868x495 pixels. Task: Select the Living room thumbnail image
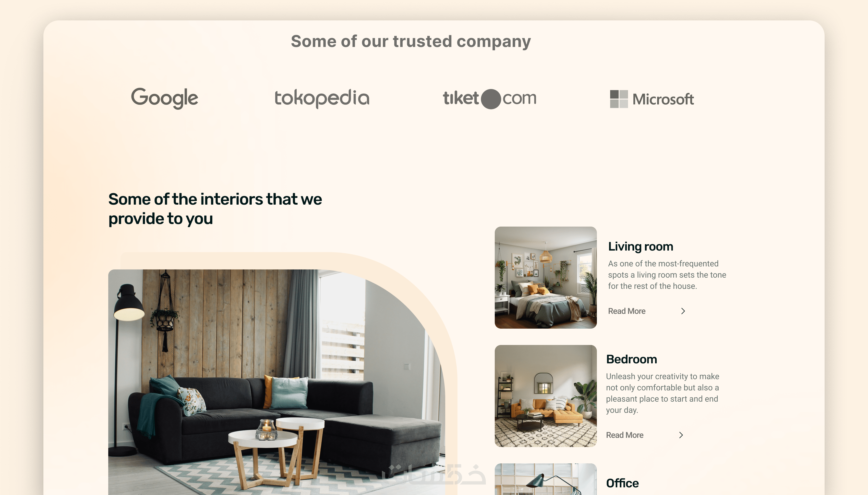pyautogui.click(x=546, y=277)
